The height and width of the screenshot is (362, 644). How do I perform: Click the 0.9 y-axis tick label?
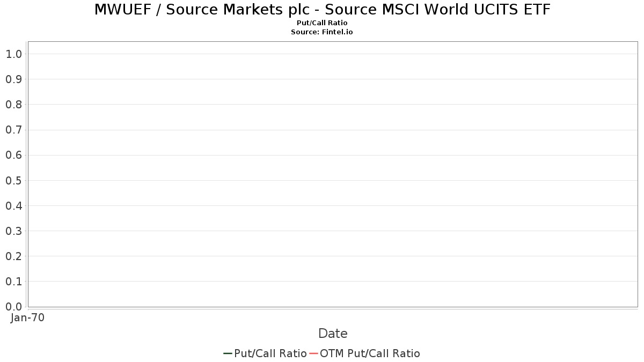click(x=13, y=79)
